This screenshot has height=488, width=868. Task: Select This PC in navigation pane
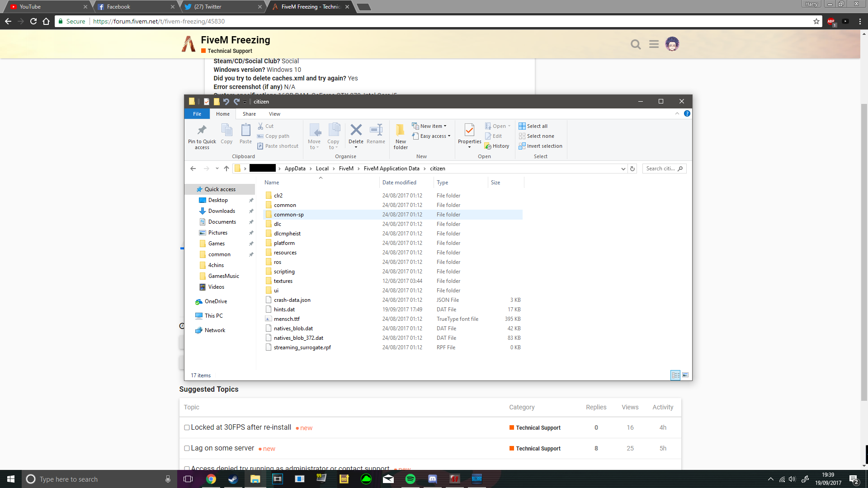click(213, 316)
